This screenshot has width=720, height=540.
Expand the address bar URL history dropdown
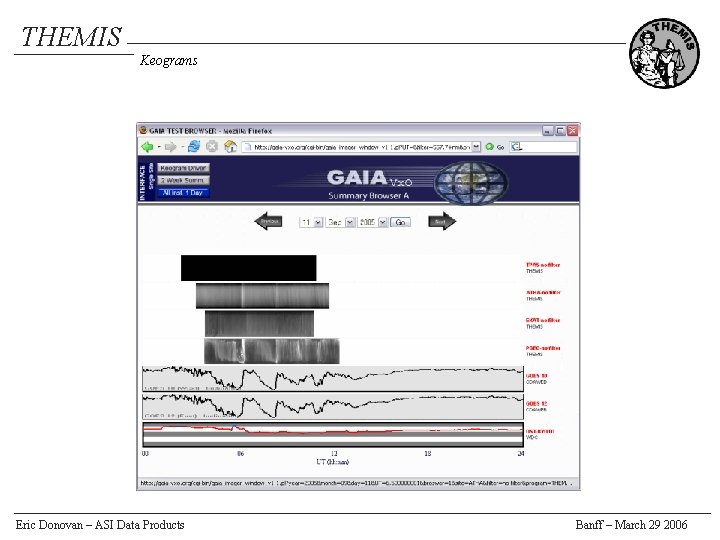point(476,147)
